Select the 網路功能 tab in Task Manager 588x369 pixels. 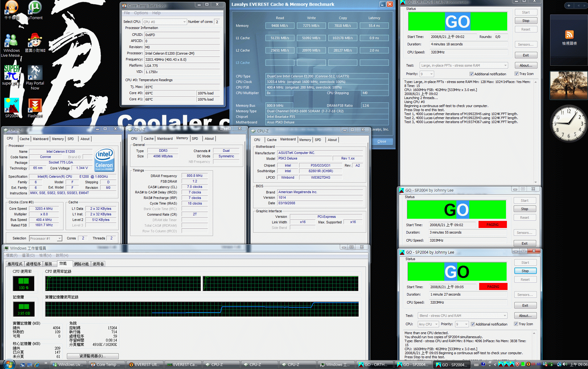81,264
